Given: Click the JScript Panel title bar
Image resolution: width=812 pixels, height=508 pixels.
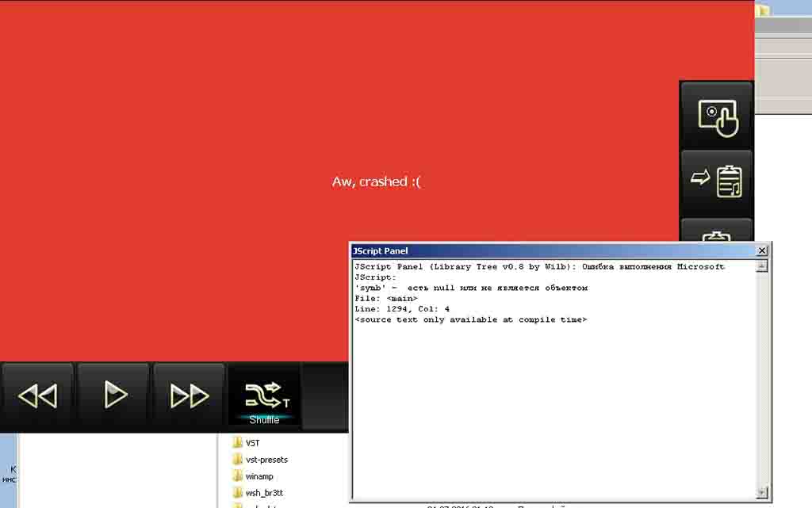Looking at the screenshot, I should [x=547, y=250].
